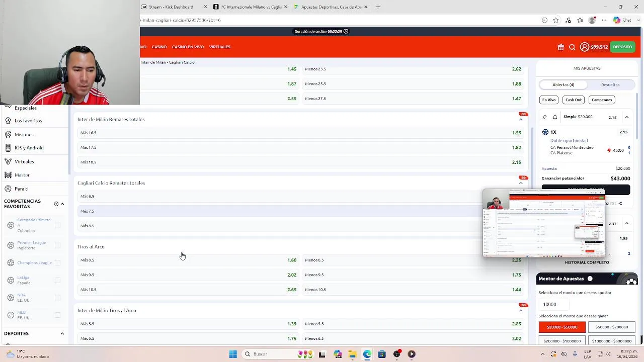
Task: Select Más 18.5 odds 2.15
Action: (300, 162)
